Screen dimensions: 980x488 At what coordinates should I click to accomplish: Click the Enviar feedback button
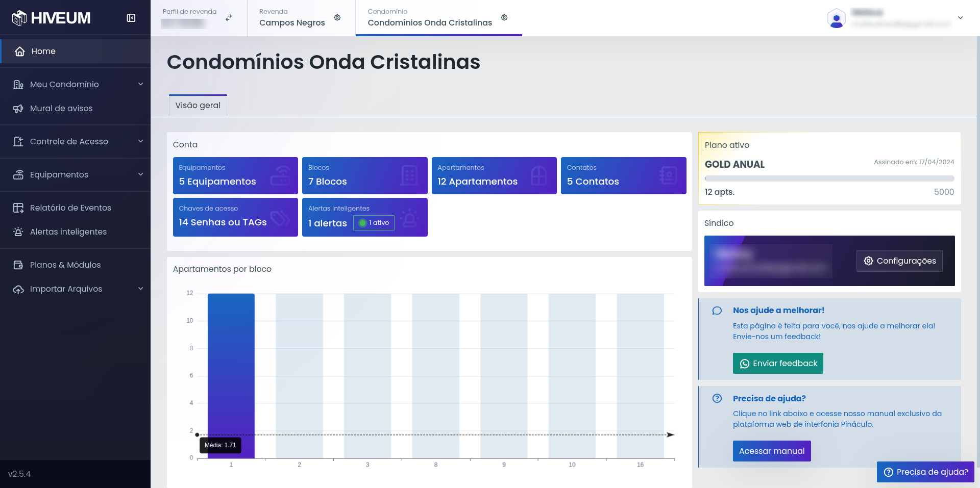pyautogui.click(x=778, y=364)
